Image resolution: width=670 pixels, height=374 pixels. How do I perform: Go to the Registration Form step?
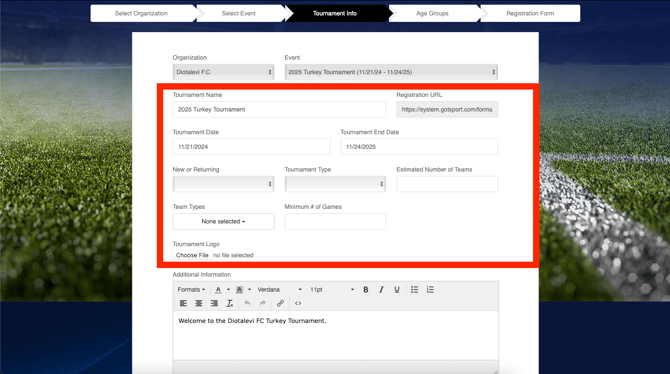[x=530, y=13]
